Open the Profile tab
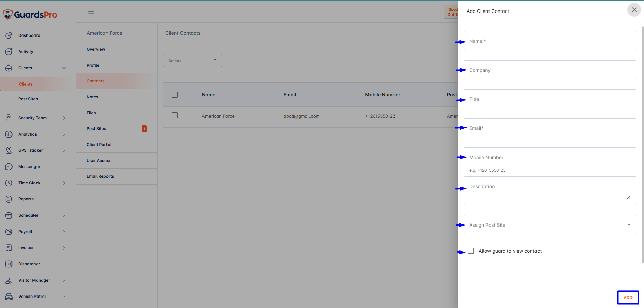Viewport: 644px width, 308px height. 117,65
